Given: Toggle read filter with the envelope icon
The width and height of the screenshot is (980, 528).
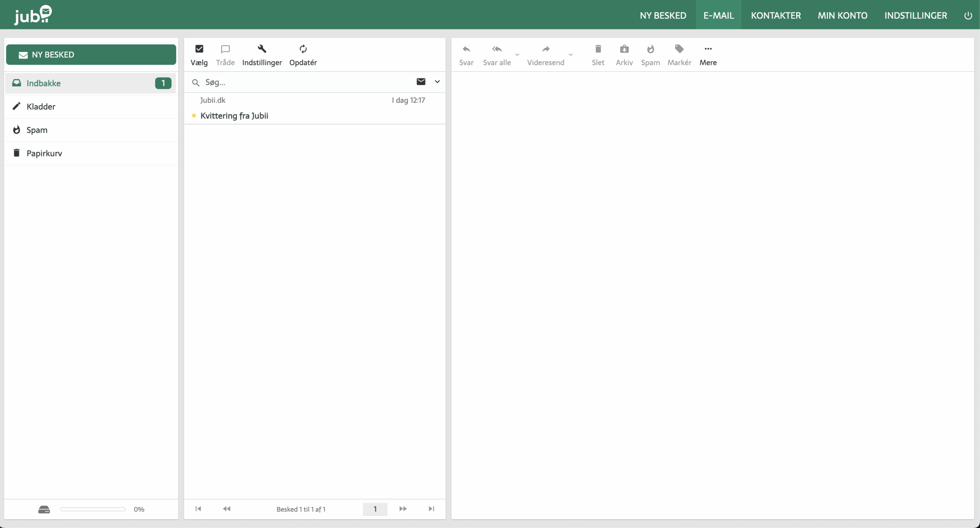Looking at the screenshot, I should (420, 81).
